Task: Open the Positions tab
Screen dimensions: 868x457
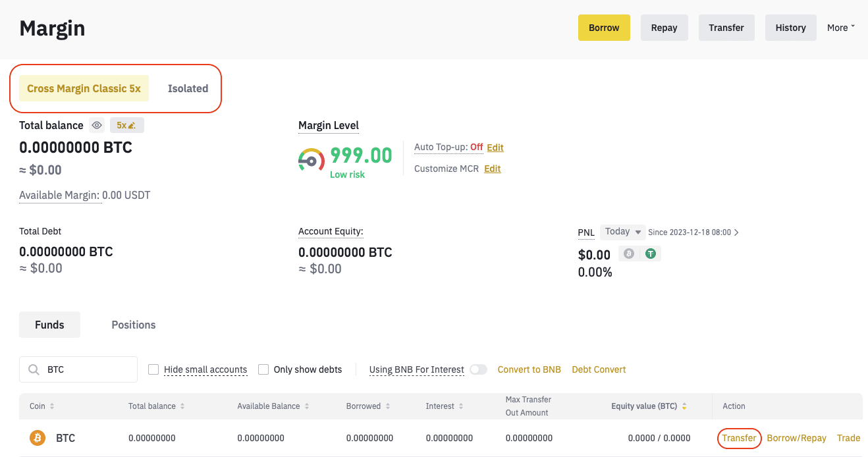Action: click(x=134, y=325)
